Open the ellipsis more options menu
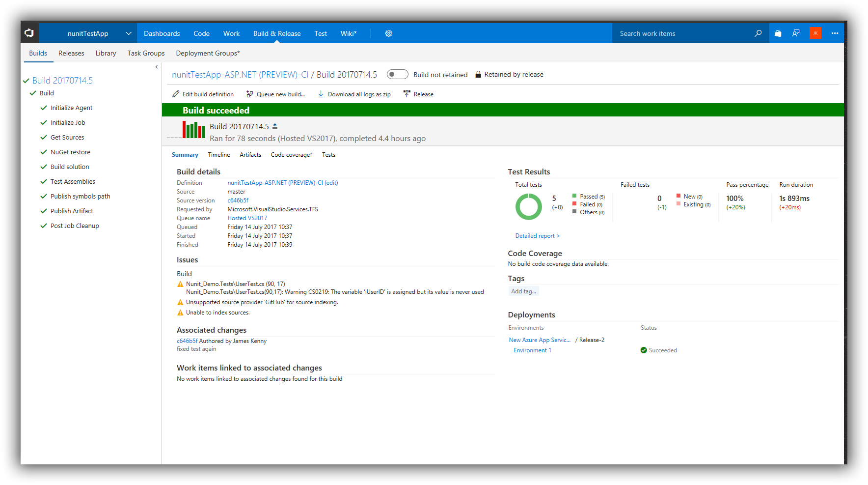Screen dimensions: 868x485 pyautogui.click(x=835, y=33)
